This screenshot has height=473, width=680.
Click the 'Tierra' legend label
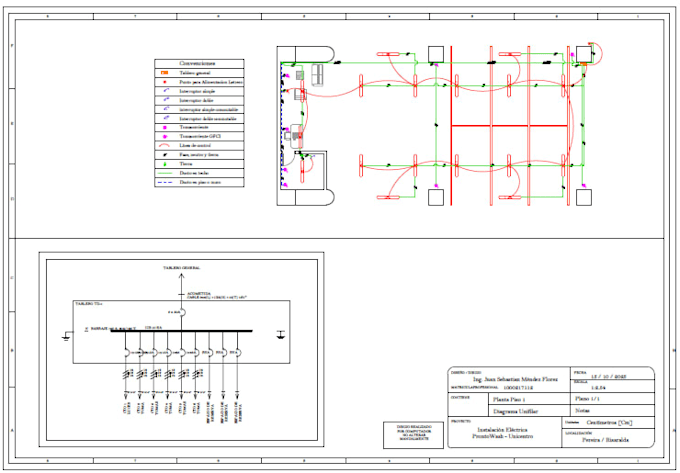pyautogui.click(x=186, y=164)
